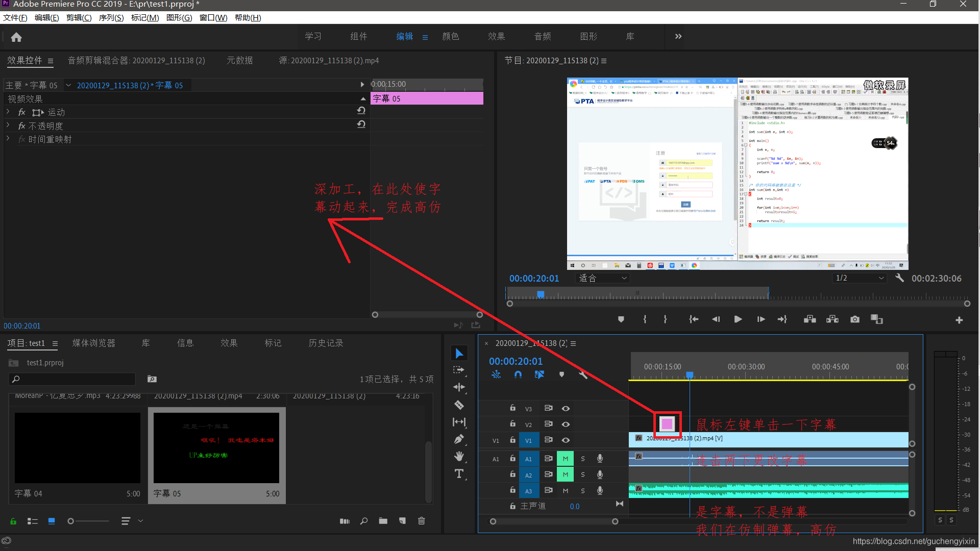This screenshot has width=980, height=551.
Task: Switch project panel to list view
Action: click(33, 521)
